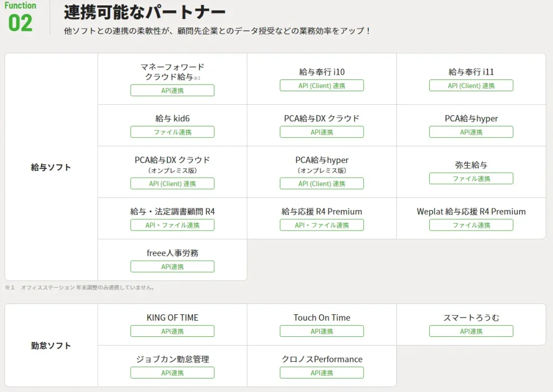This screenshot has width=553, height=392.
Task: Click API連携 badge under マネーフォワード クラウド給与
Action: [x=172, y=90]
